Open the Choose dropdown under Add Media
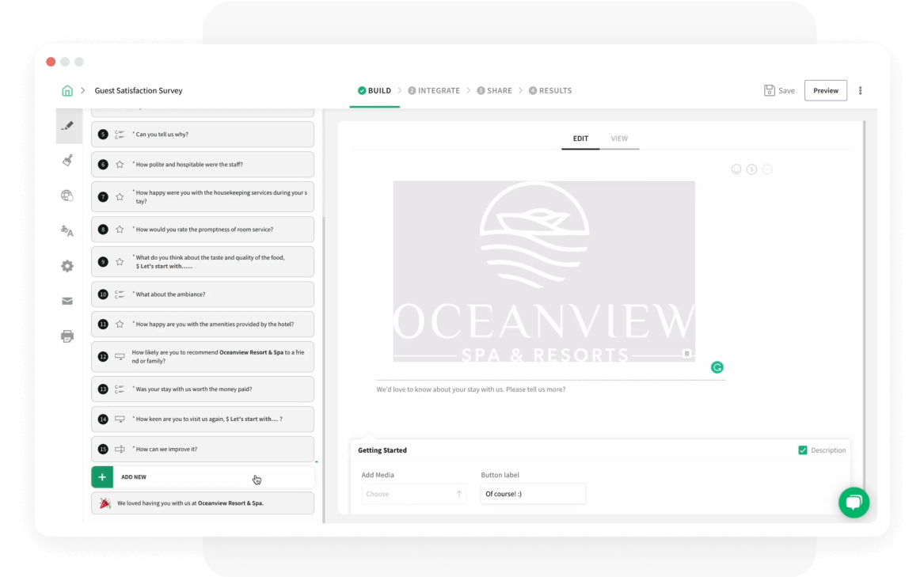The height and width of the screenshot is (577, 924). coord(413,493)
